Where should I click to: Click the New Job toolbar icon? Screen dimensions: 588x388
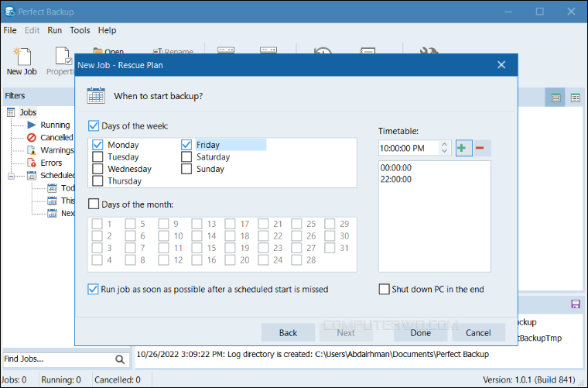tap(22, 61)
